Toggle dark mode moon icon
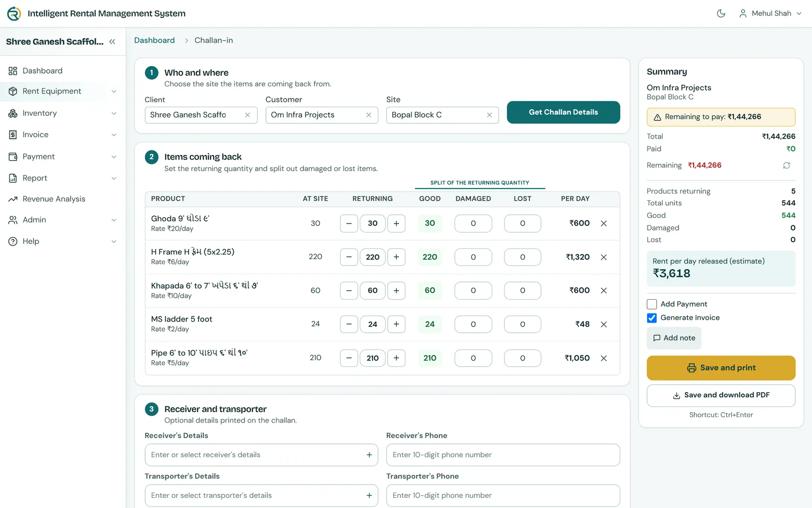This screenshot has height=508, width=812. [721, 14]
